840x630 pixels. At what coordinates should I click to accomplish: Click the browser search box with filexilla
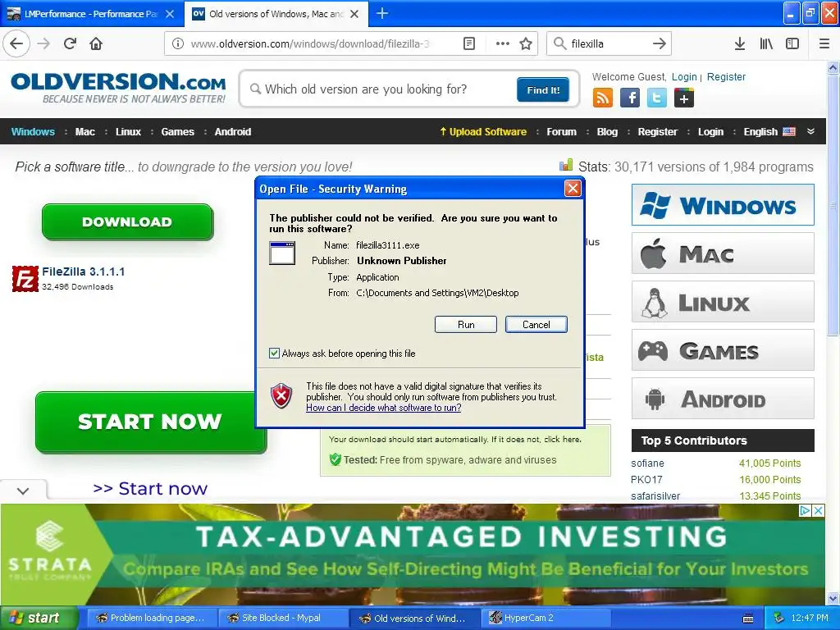click(x=608, y=43)
